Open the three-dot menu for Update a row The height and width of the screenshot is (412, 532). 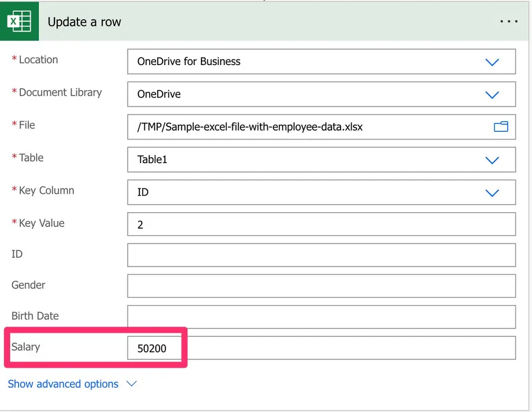tap(508, 22)
